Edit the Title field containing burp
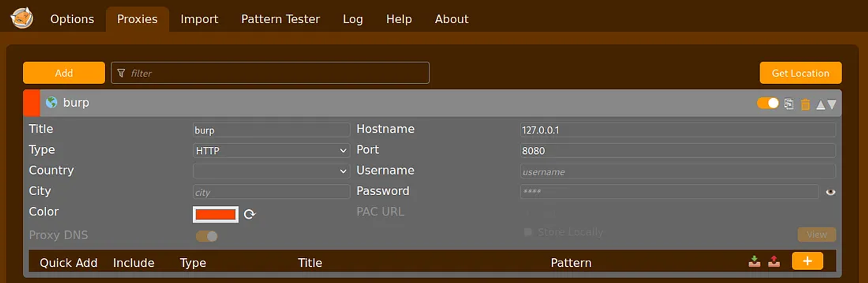868x283 pixels. pos(271,130)
